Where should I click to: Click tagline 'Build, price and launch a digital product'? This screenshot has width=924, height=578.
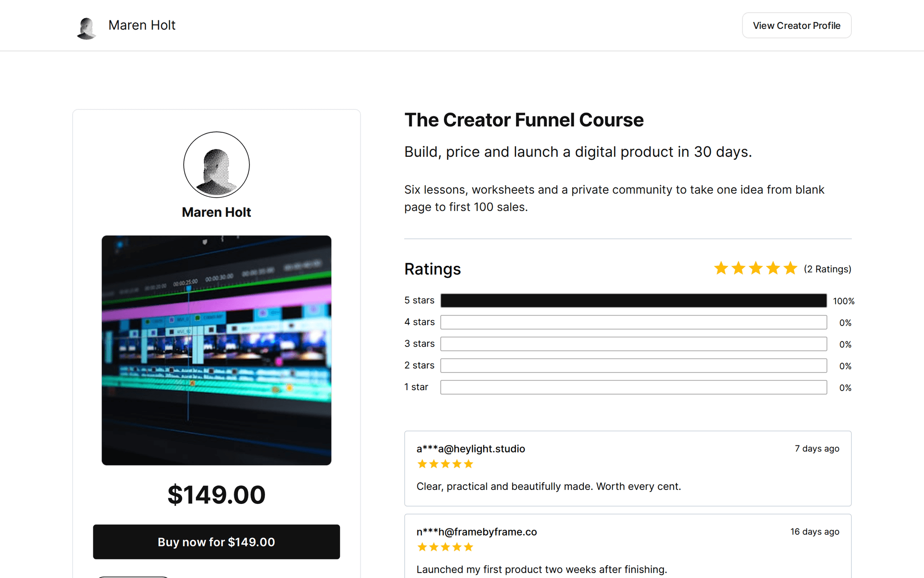[x=578, y=152]
